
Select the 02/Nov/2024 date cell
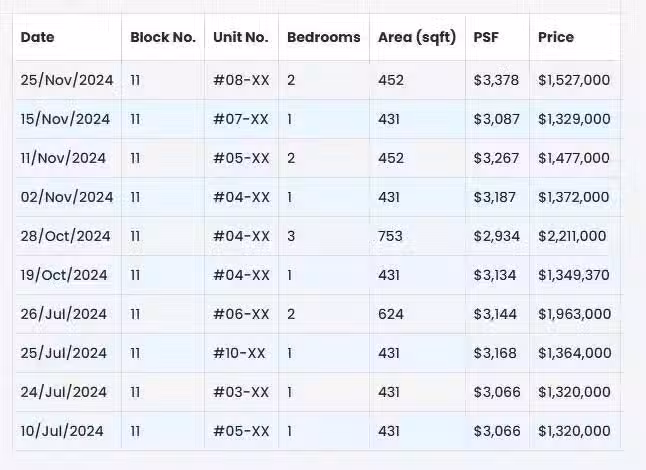[x=67, y=197]
